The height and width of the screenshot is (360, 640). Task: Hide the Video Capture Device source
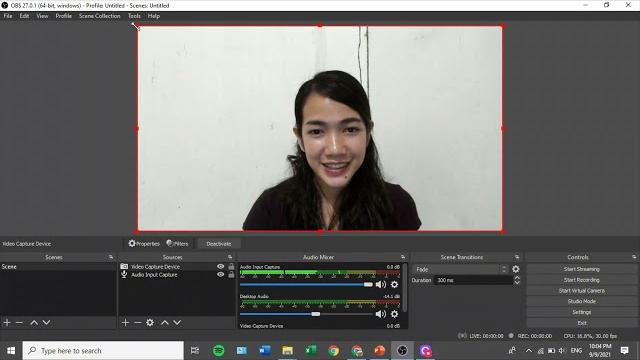click(x=220, y=267)
